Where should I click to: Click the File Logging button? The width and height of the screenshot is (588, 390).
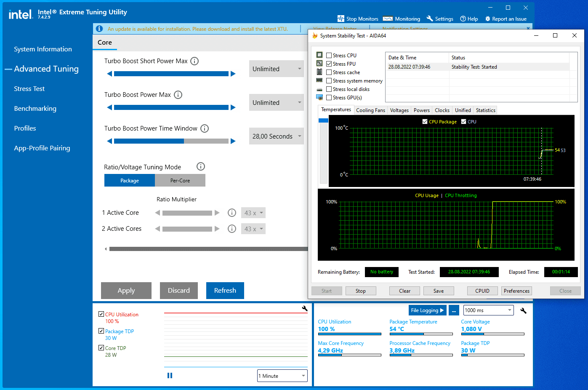pyautogui.click(x=428, y=310)
